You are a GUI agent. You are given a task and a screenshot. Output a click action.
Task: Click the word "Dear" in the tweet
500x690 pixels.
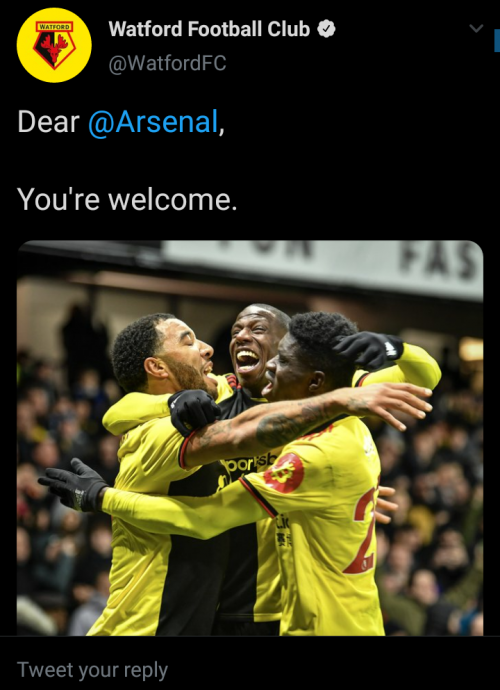tap(48, 122)
